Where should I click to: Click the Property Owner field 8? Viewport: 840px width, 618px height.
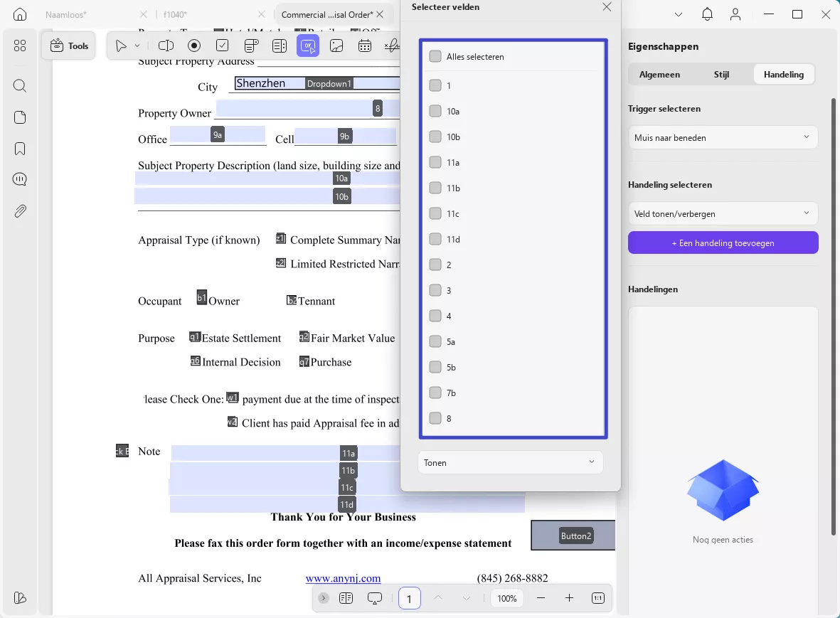pos(307,109)
